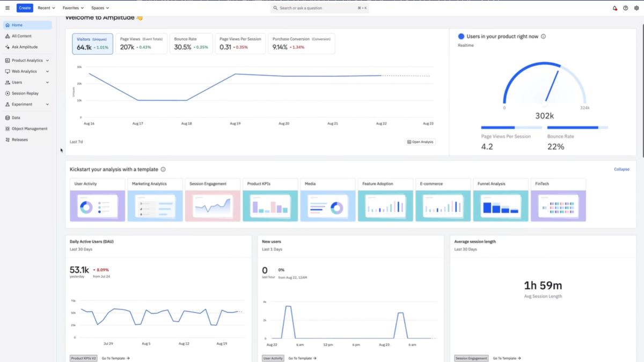Open the hamburger menu icon
The width and height of the screenshot is (644, 362).
(8, 8)
